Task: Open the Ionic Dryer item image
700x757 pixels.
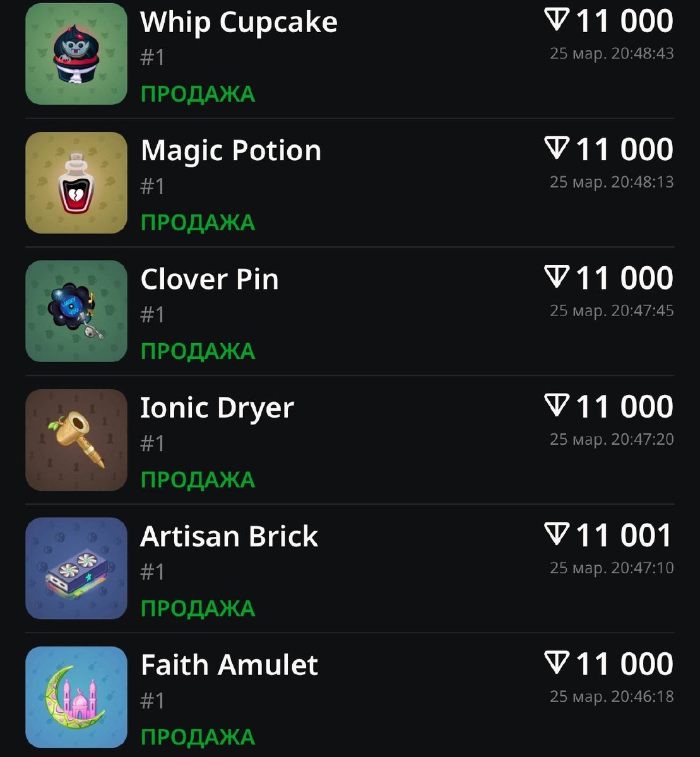Action: (x=76, y=440)
